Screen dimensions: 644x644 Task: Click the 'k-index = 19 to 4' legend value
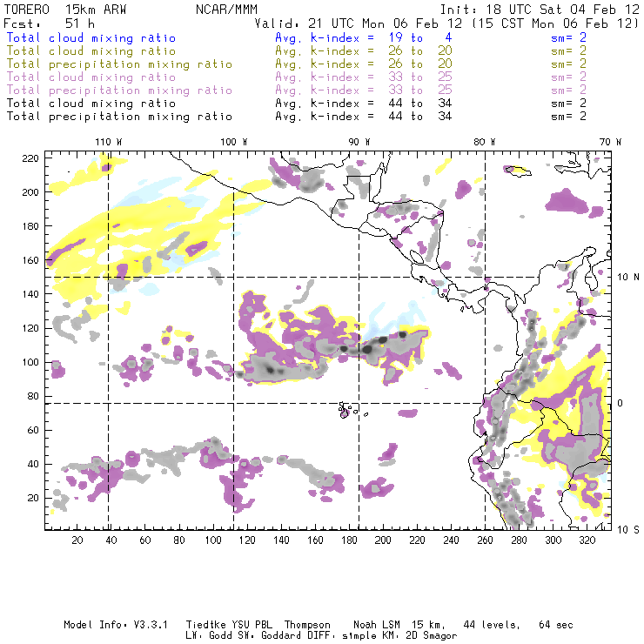[x=381, y=37]
